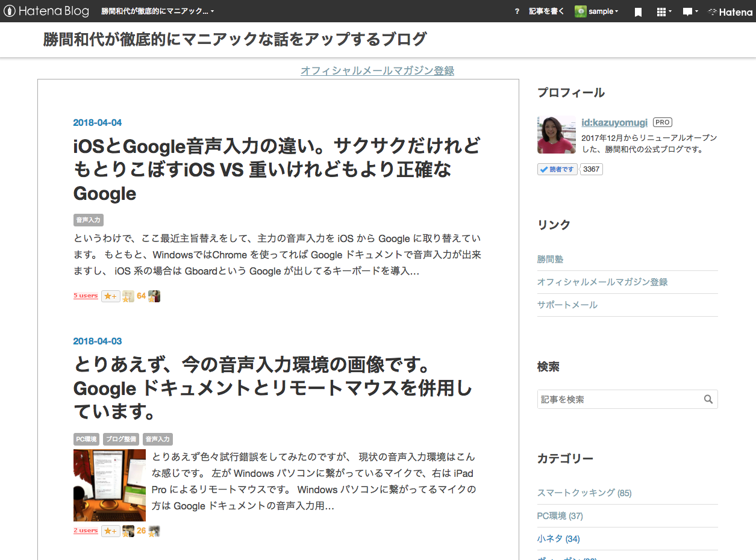Click the 2 users bookmark count
Viewport: 756px width, 560px height.
(86, 530)
